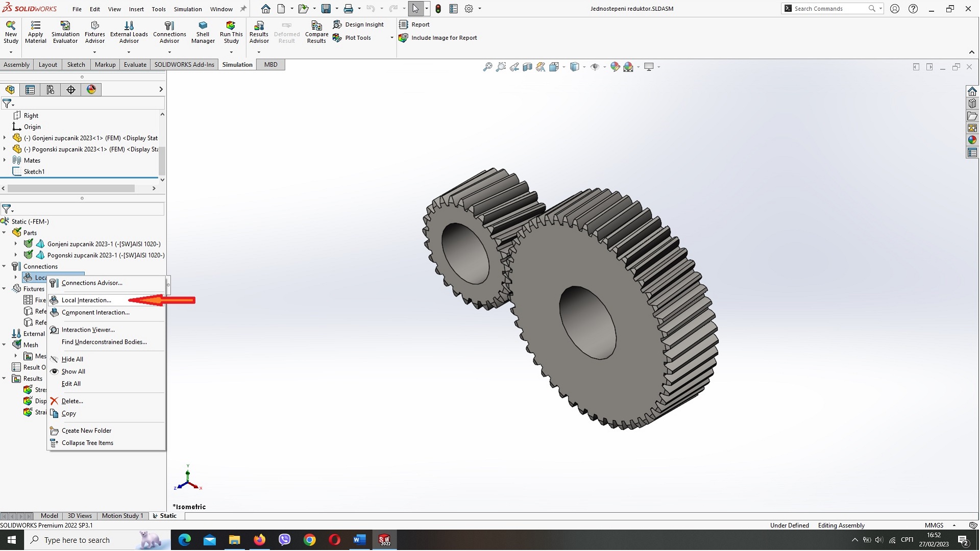The image size is (980, 551).
Task: Switch to Motion Study 1 tab
Action: pos(122,516)
